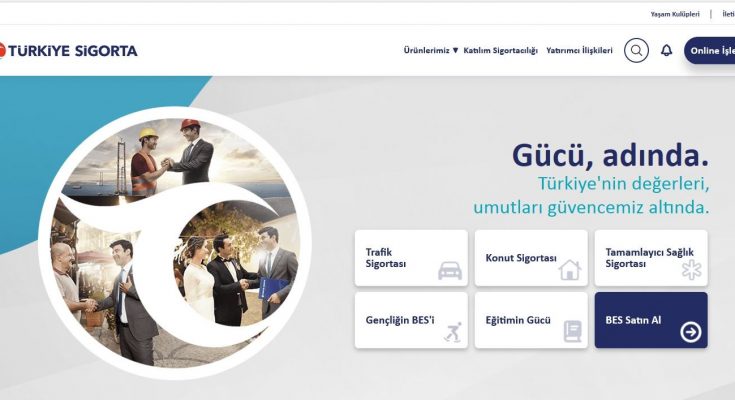735x400 pixels.
Task: Open the Tamamlayıcı Sağlık Sigortası card
Action: [x=651, y=258]
